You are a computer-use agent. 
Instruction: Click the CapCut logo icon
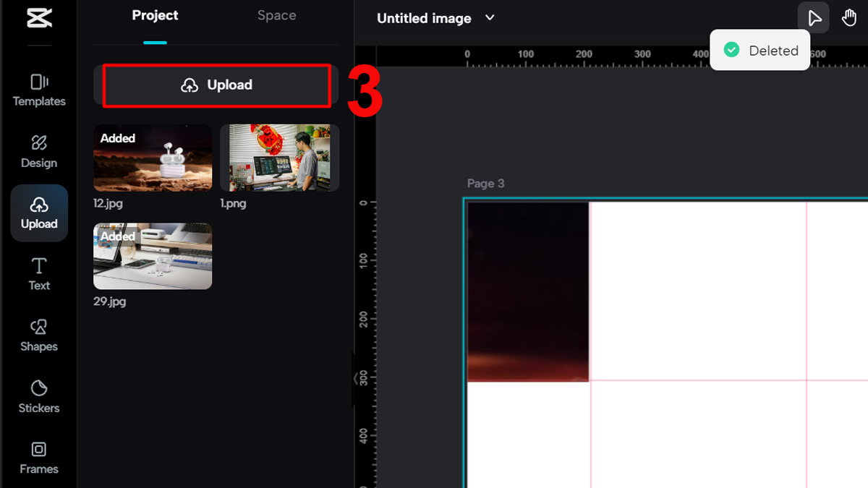pos(39,17)
